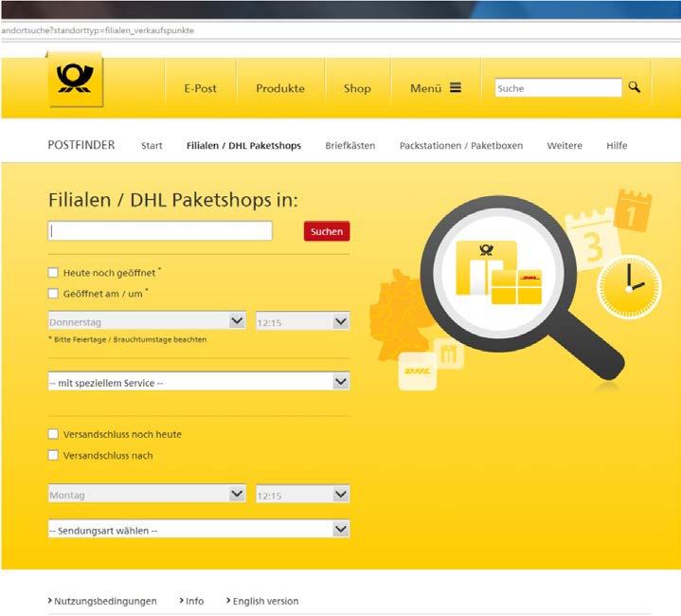Go to the Shop menu item
The height and width of the screenshot is (616, 681).
[x=357, y=88]
